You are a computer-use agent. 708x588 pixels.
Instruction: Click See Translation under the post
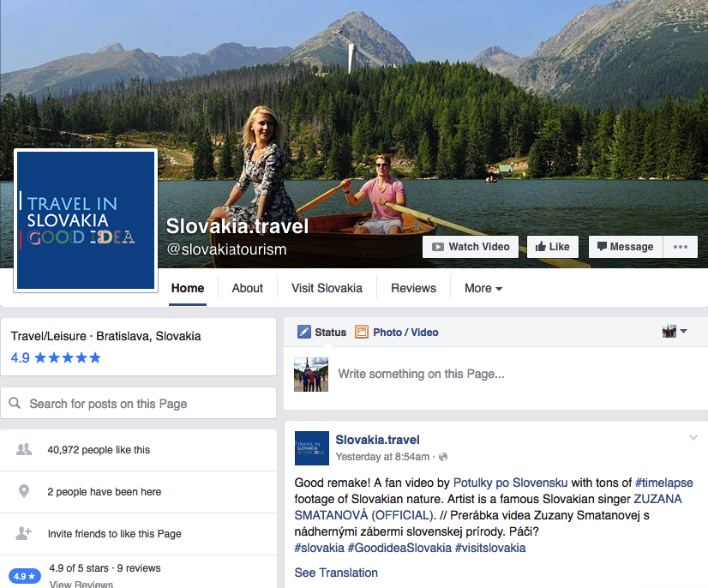(x=336, y=573)
